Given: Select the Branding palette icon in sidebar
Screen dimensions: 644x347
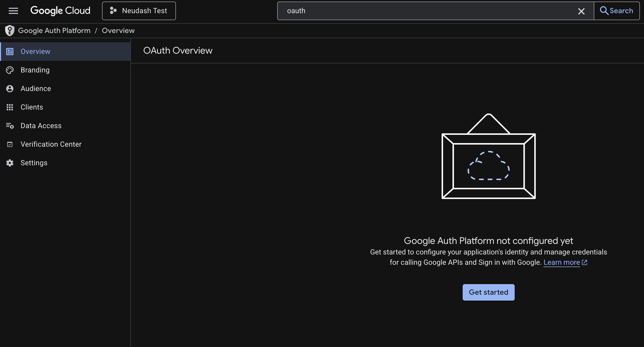Looking at the screenshot, I should tap(10, 70).
